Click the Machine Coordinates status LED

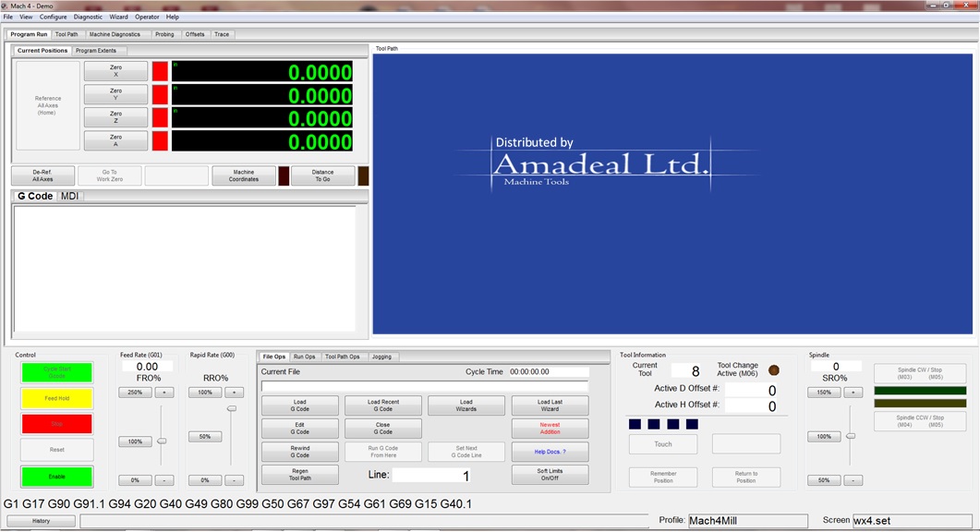[284, 175]
